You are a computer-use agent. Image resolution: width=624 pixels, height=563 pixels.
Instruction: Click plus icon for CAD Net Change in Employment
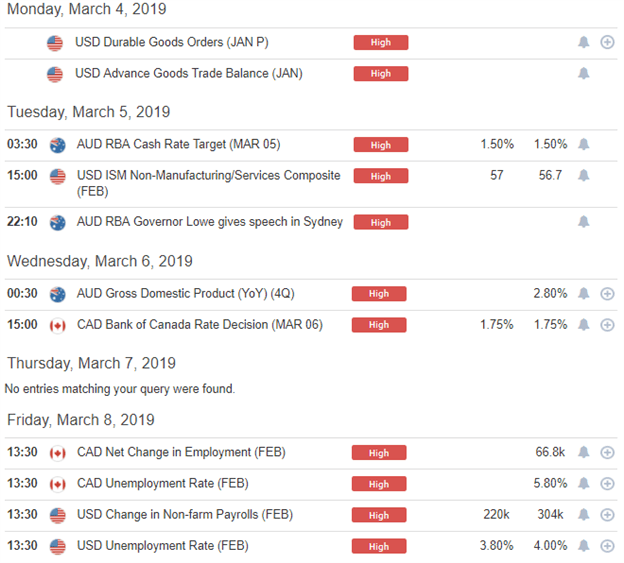(x=607, y=452)
